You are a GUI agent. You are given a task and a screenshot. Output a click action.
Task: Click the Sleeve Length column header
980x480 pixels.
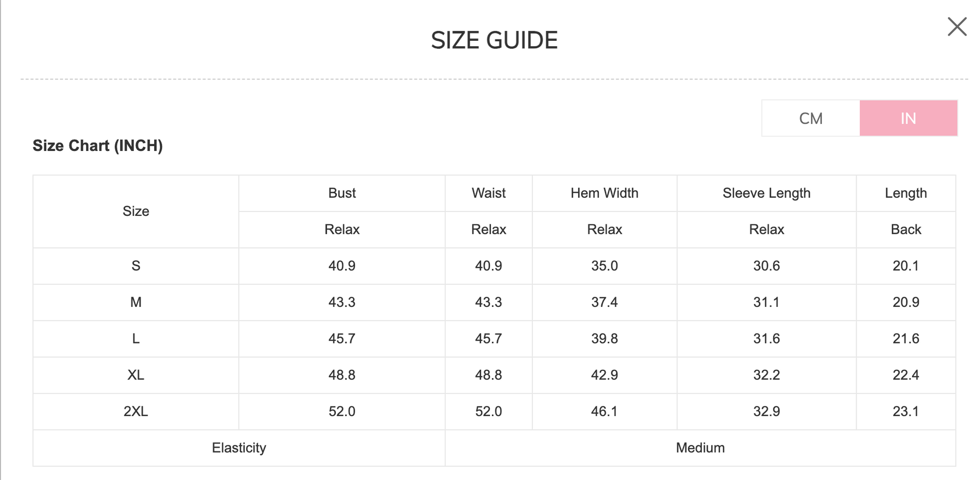coord(766,193)
